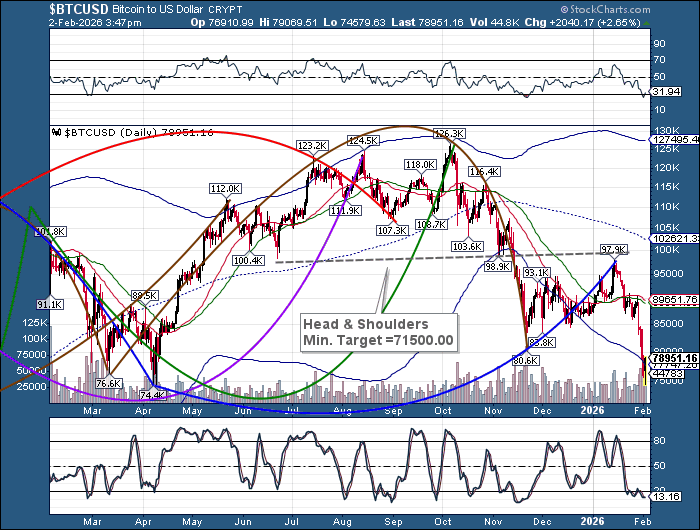Click the 97.9K price callout label
This screenshot has height=530, width=700.
pos(613,249)
